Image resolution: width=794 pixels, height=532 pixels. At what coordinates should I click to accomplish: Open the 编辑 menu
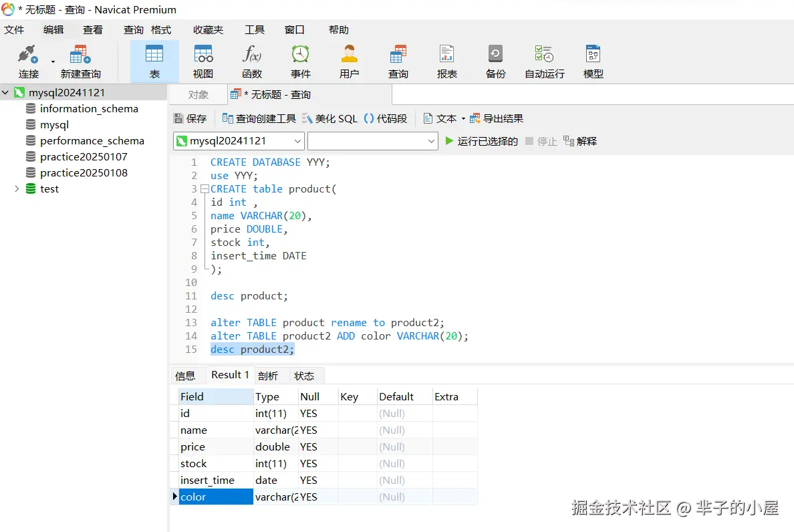point(53,30)
